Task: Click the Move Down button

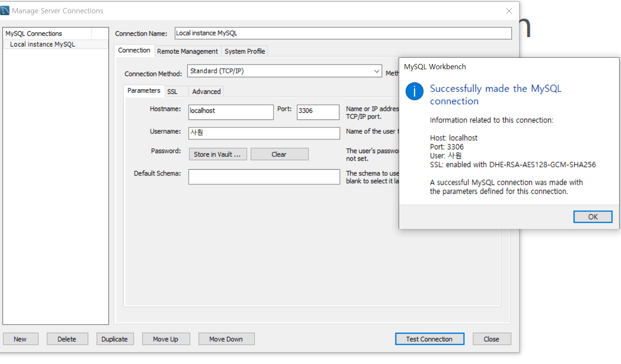Action: (226, 339)
